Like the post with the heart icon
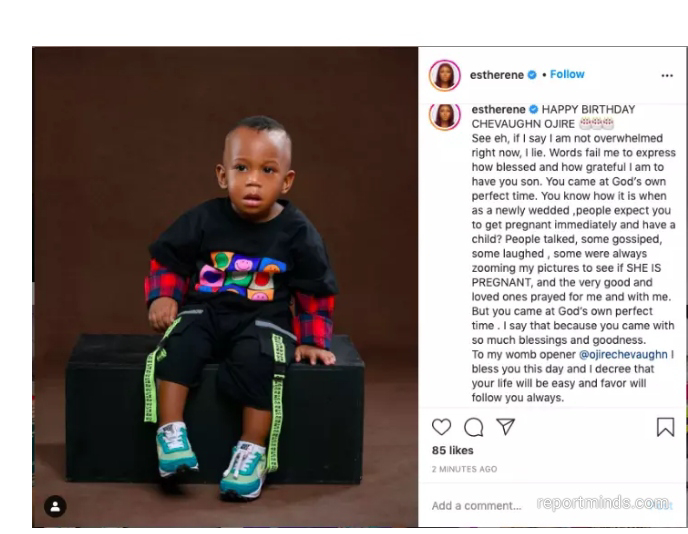 click(441, 426)
